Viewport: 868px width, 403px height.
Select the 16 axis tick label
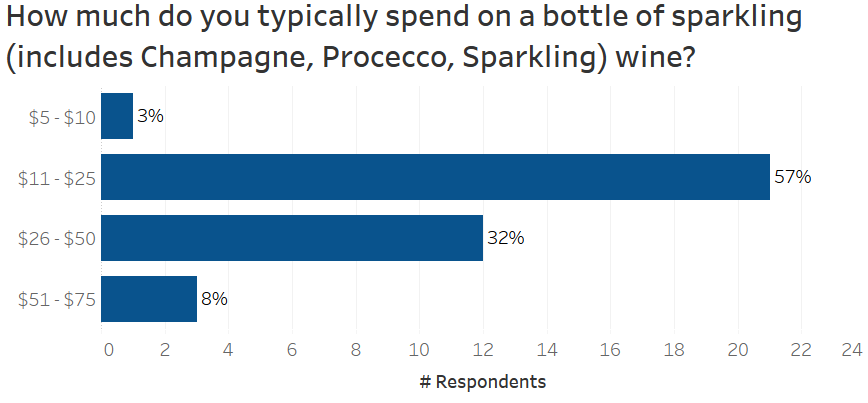click(610, 349)
